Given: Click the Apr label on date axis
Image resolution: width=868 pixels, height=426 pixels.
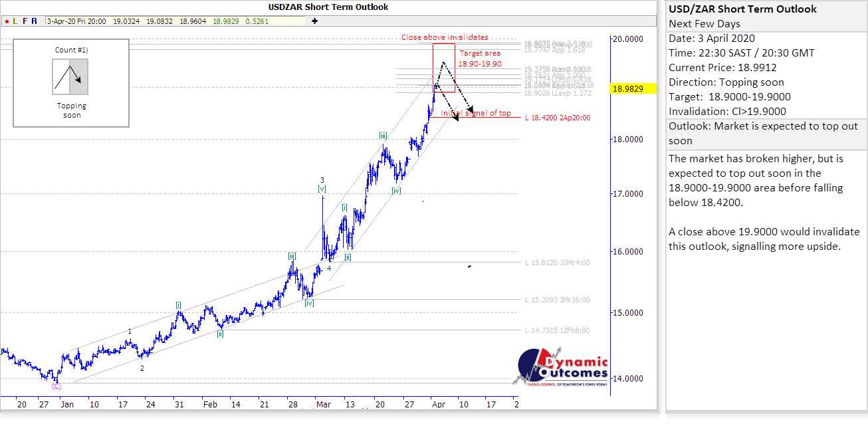Looking at the screenshot, I should (438, 403).
